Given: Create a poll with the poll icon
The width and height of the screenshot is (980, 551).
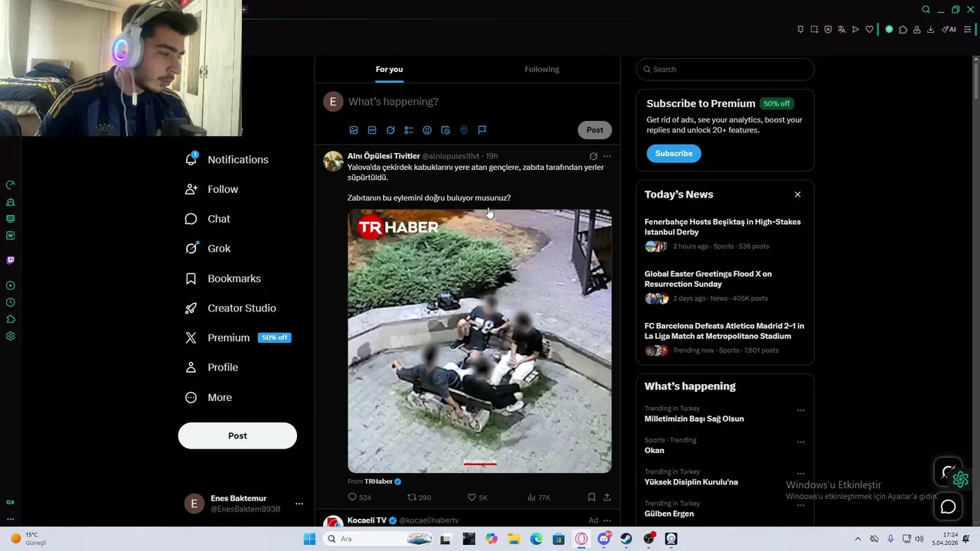Looking at the screenshot, I should tap(409, 130).
